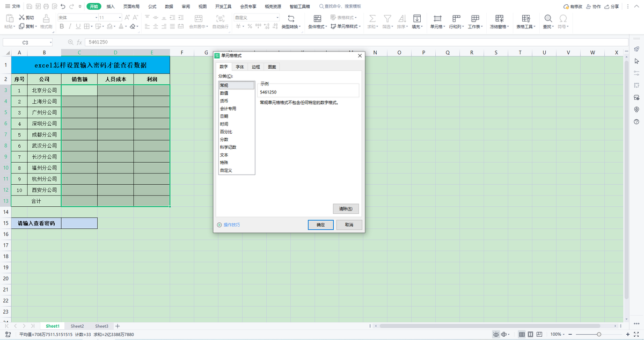
Task: Click the Cut (剪切) scissors button
Action: pos(26,18)
